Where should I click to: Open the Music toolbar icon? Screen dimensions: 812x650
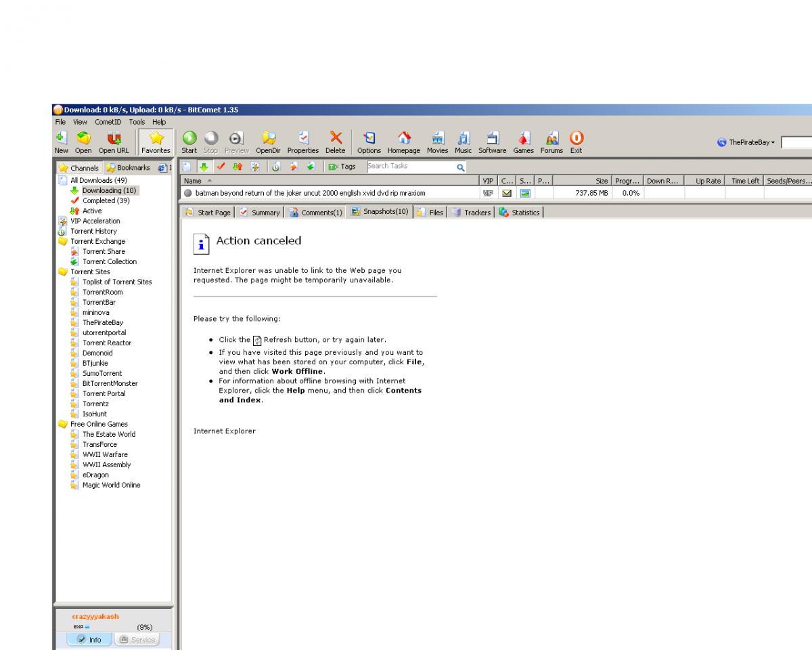[x=464, y=142]
